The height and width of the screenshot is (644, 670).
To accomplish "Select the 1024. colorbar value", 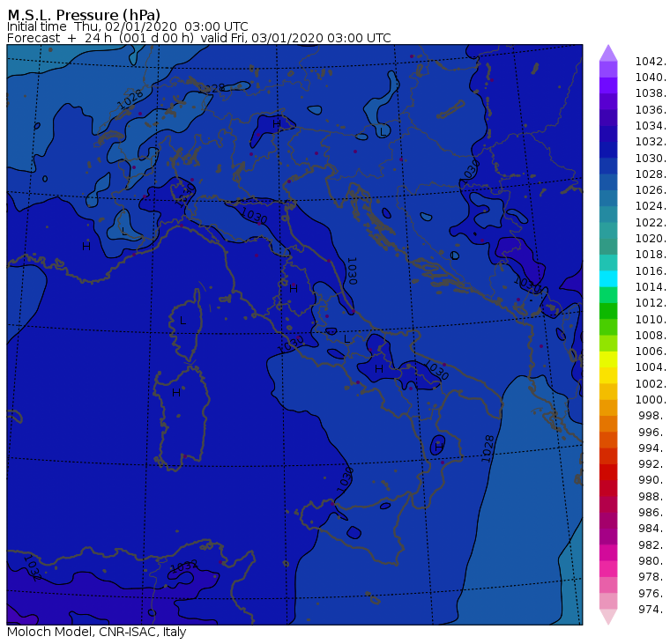I will coord(651,206).
